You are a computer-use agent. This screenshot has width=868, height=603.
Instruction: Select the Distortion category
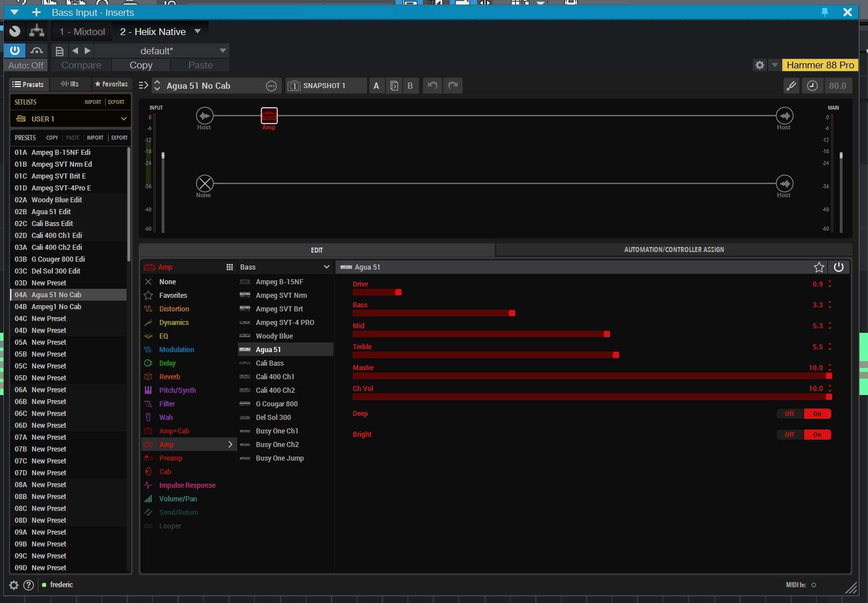point(174,309)
